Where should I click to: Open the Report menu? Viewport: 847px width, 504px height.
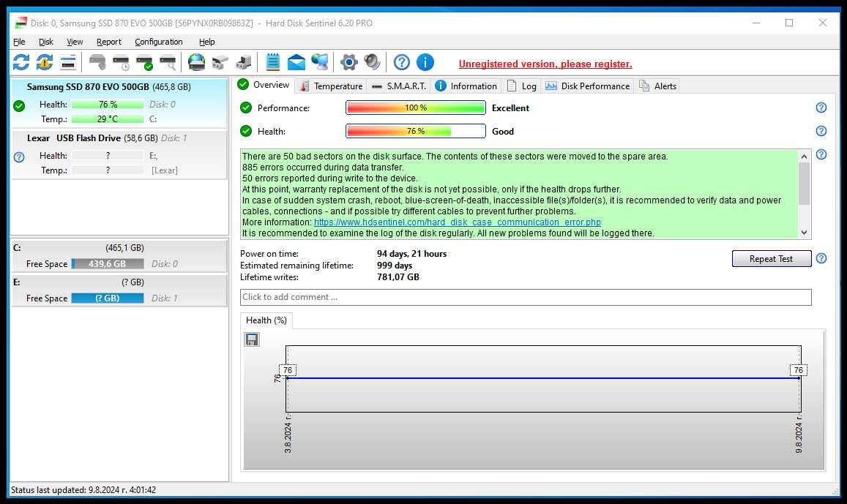tap(108, 42)
